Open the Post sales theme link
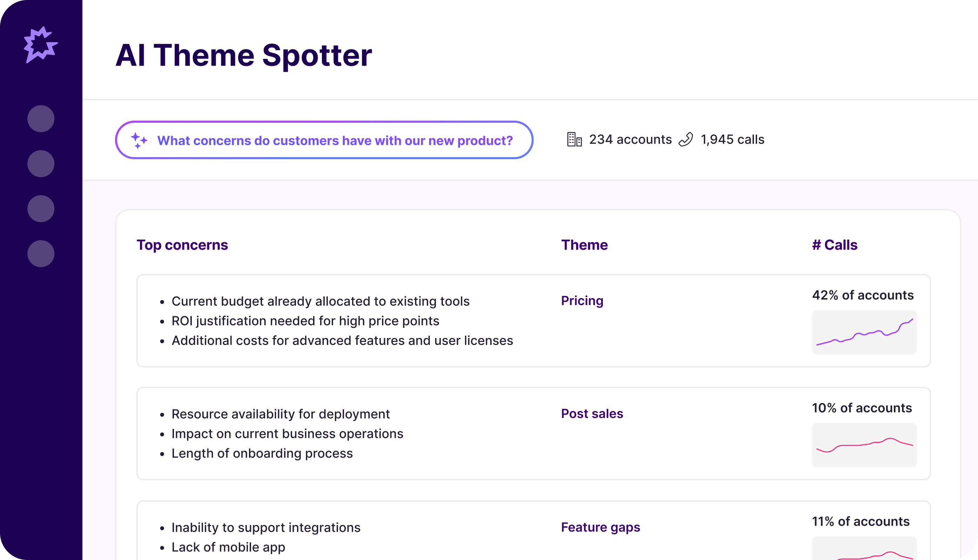This screenshot has width=978, height=560. pos(592,413)
